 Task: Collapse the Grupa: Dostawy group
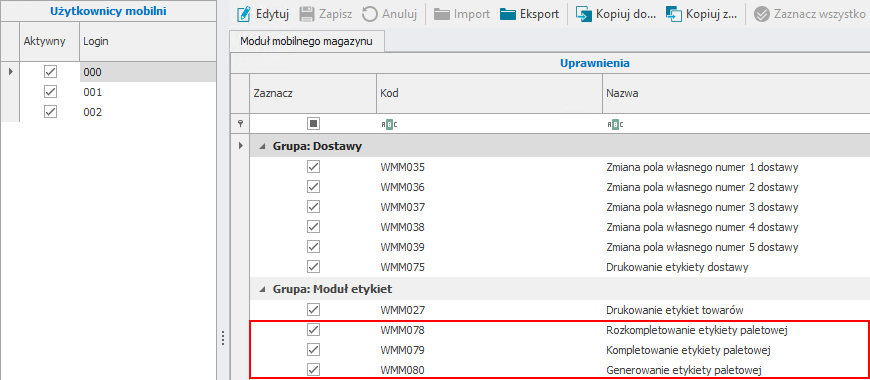(x=261, y=147)
